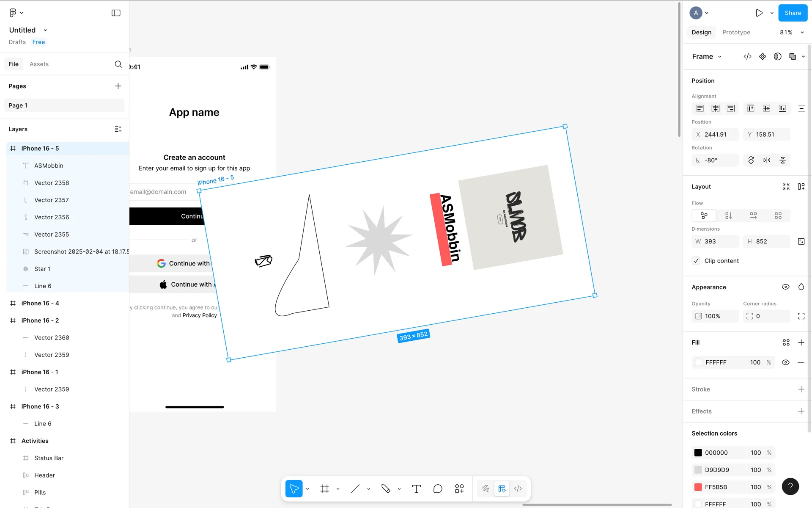This screenshot has width=812, height=508.
Task: Expand the Untitled file name menu
Action: click(45, 30)
